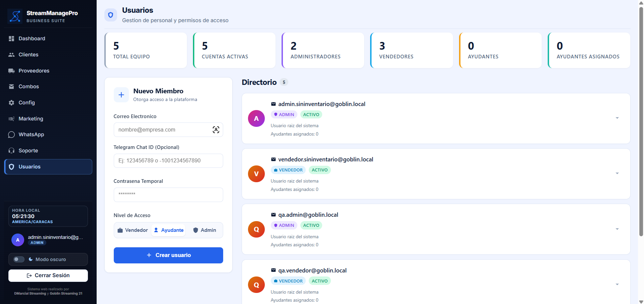Viewport: 644px width, 304px height.
Task: Click the Soporte headset icon
Action: [x=11, y=151]
